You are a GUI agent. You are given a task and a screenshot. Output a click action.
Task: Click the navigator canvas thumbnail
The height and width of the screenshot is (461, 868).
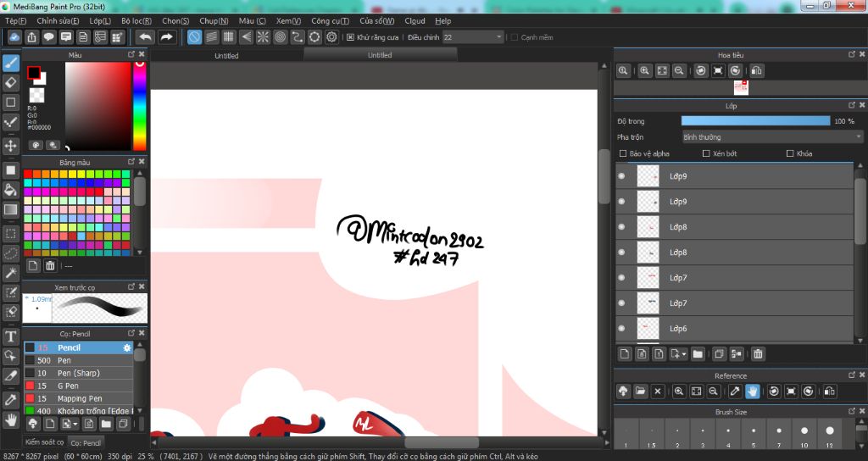741,87
